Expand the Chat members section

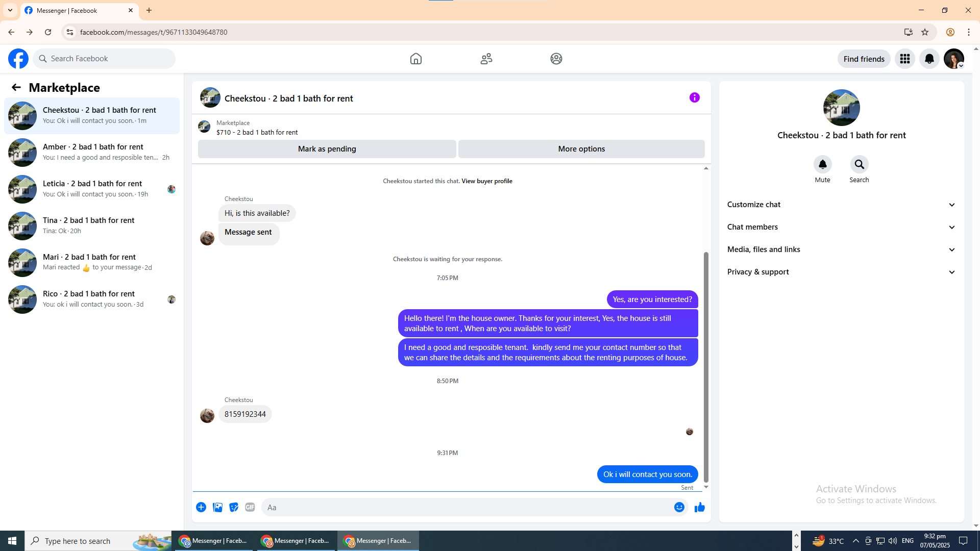pyautogui.click(x=841, y=227)
